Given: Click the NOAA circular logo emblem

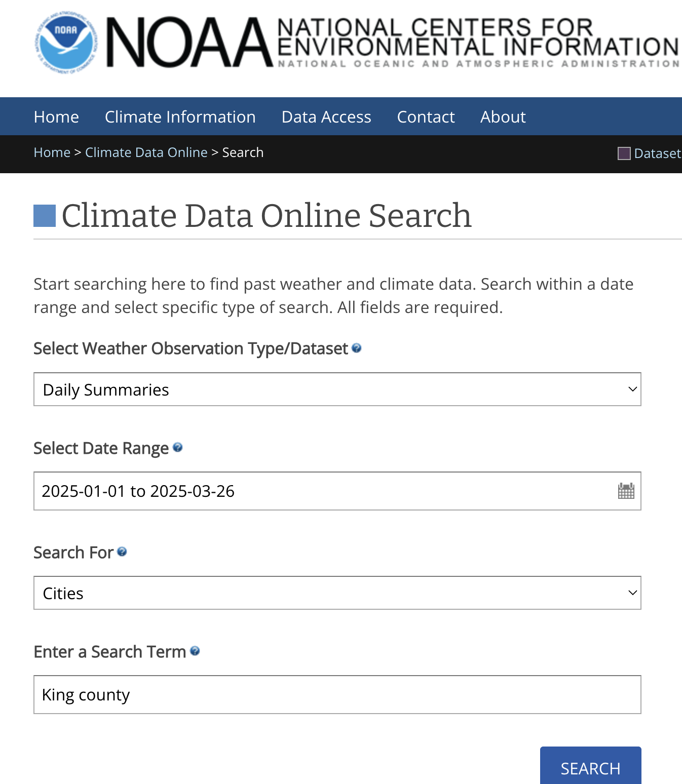Looking at the screenshot, I should (66, 43).
